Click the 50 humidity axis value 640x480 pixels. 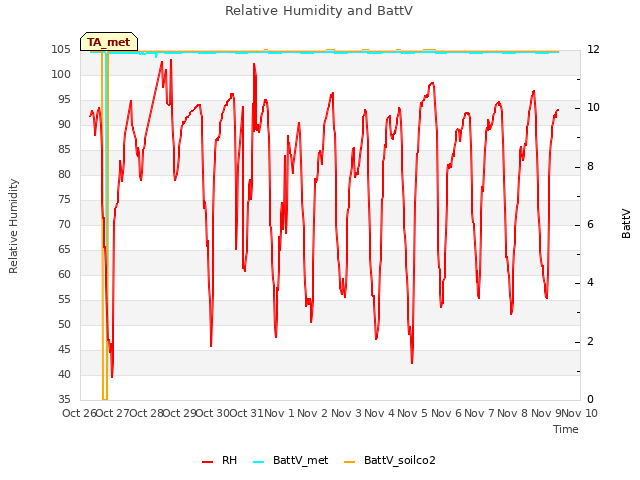[64, 324]
